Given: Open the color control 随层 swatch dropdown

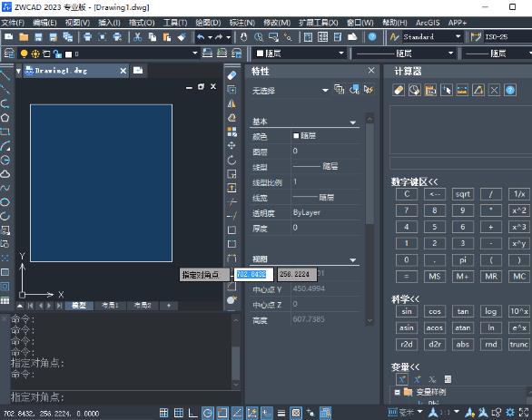Looking at the screenshot, I should point(341,53).
